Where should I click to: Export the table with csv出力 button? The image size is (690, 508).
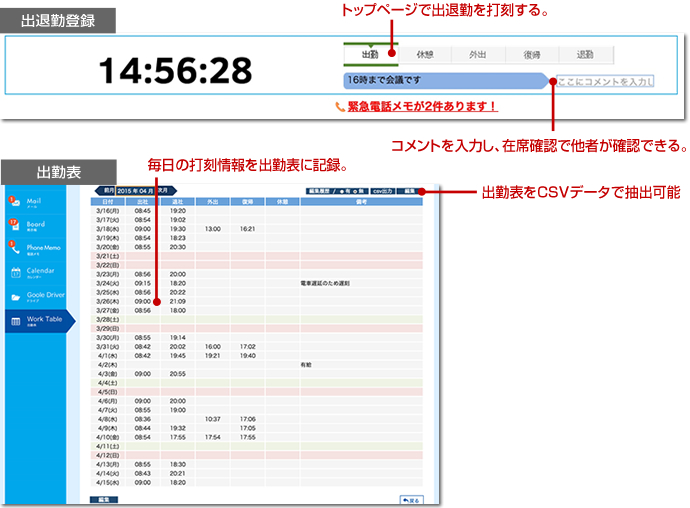(382, 191)
